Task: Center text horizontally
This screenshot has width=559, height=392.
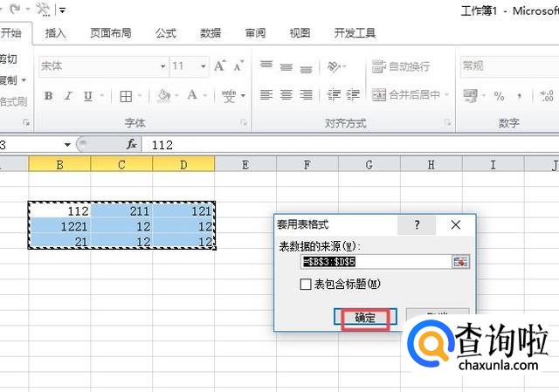Action: [286, 95]
